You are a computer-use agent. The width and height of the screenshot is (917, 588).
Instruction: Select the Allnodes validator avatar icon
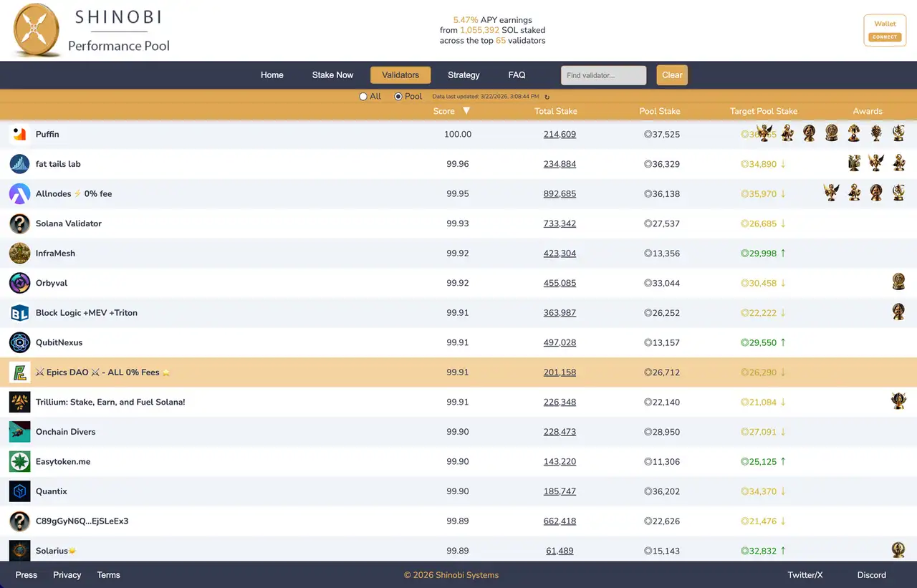click(19, 193)
